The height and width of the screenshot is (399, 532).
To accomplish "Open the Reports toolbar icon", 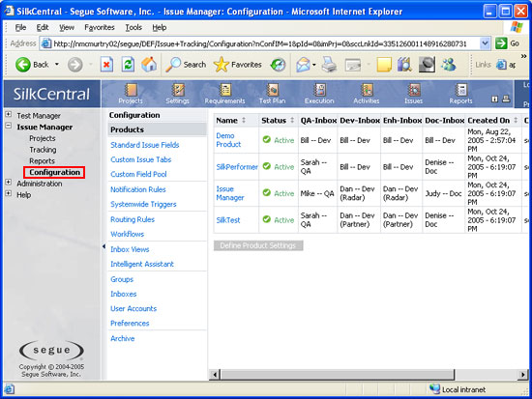I will point(460,94).
